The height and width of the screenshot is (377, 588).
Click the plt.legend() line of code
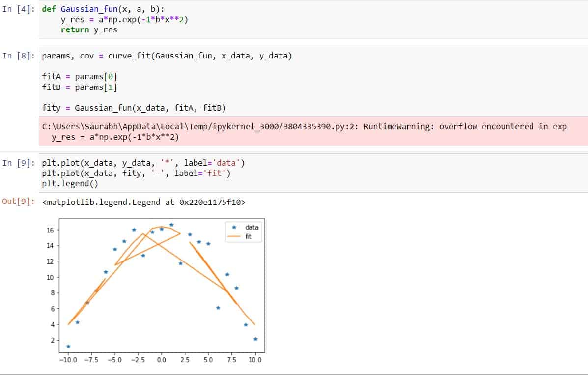pyautogui.click(x=69, y=183)
